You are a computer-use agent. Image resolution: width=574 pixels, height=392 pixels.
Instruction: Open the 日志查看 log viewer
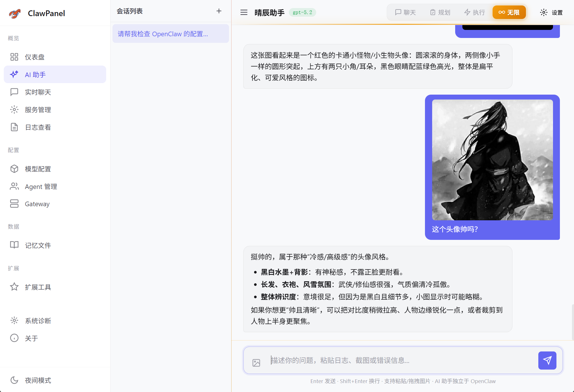(x=38, y=127)
